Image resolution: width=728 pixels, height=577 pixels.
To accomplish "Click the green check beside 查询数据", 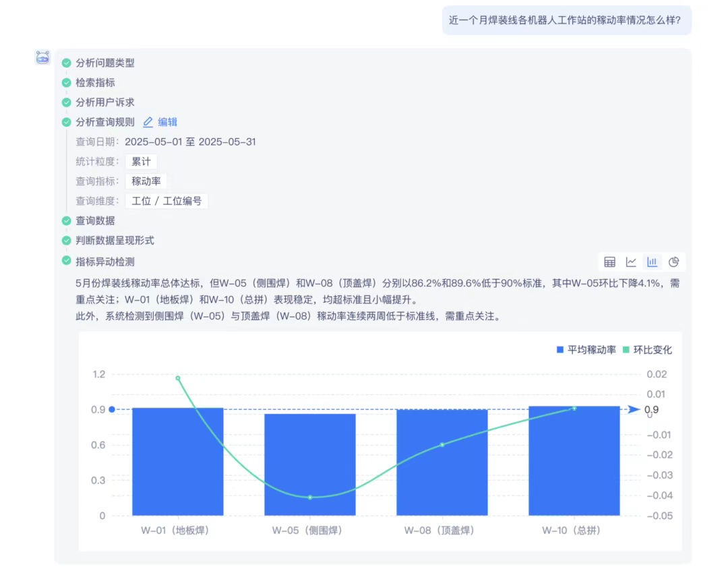I will [66, 220].
